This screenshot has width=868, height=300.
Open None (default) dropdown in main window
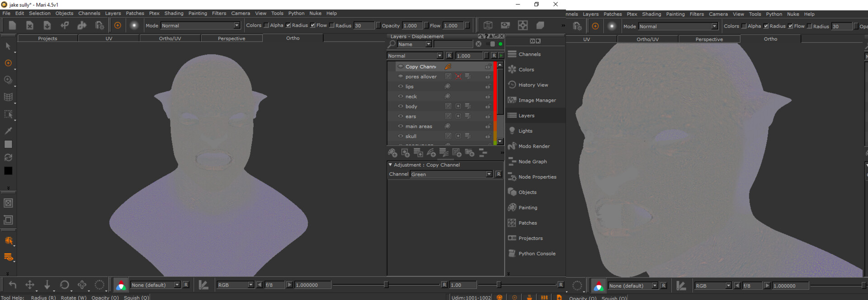(155, 285)
